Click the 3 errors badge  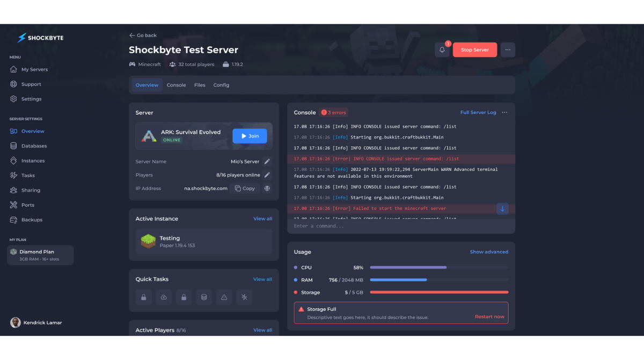pyautogui.click(x=334, y=112)
